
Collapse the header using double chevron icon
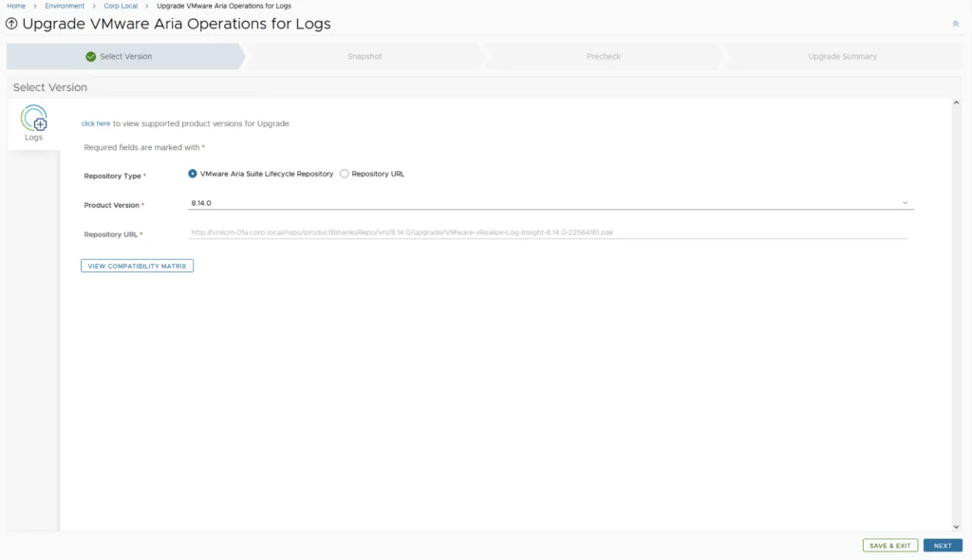click(955, 24)
